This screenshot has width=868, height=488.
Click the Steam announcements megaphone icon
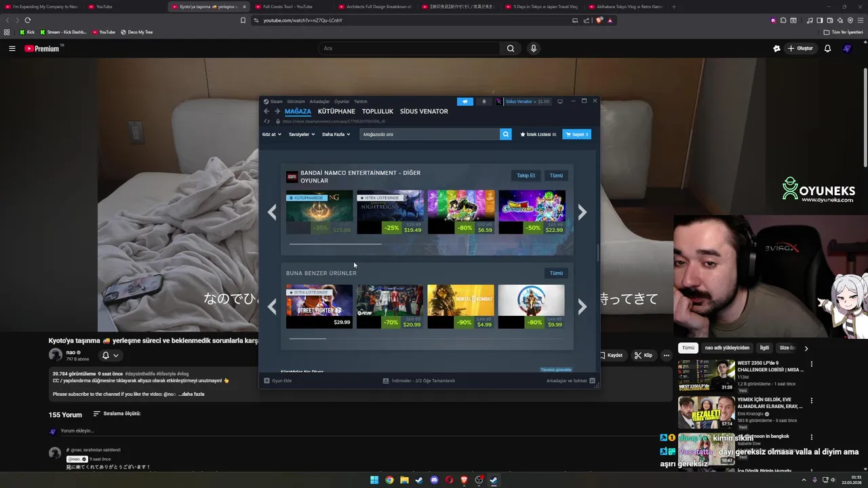(465, 102)
